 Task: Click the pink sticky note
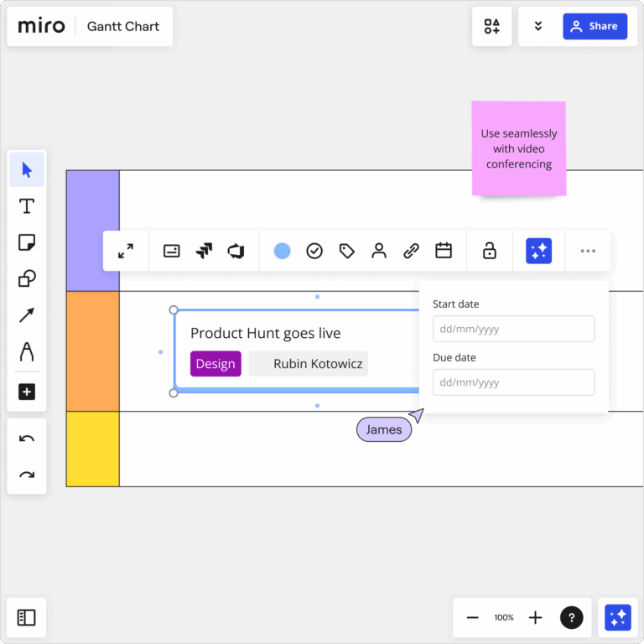(x=519, y=148)
